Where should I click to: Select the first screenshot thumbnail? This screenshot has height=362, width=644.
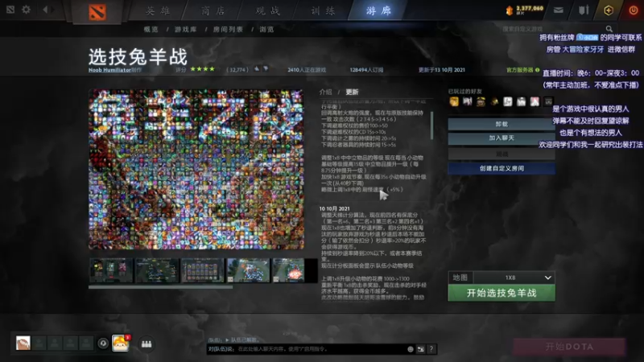111,270
